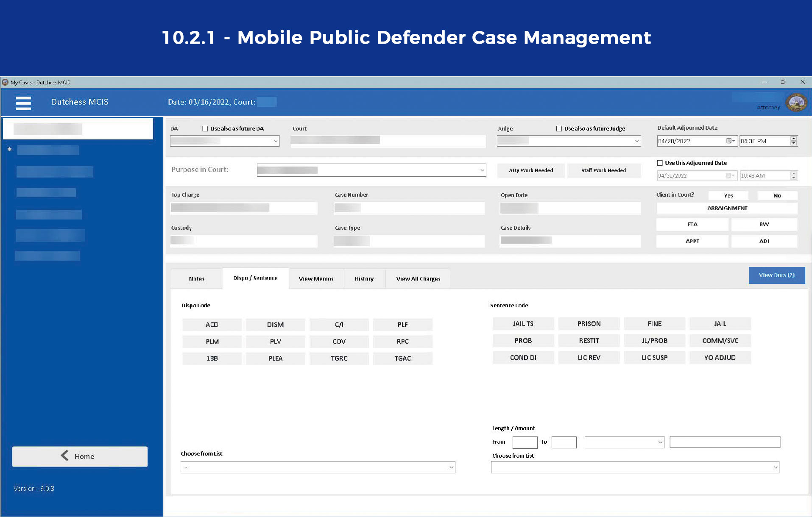Open the hamburger menu icon
The image size is (812, 517).
(x=23, y=103)
